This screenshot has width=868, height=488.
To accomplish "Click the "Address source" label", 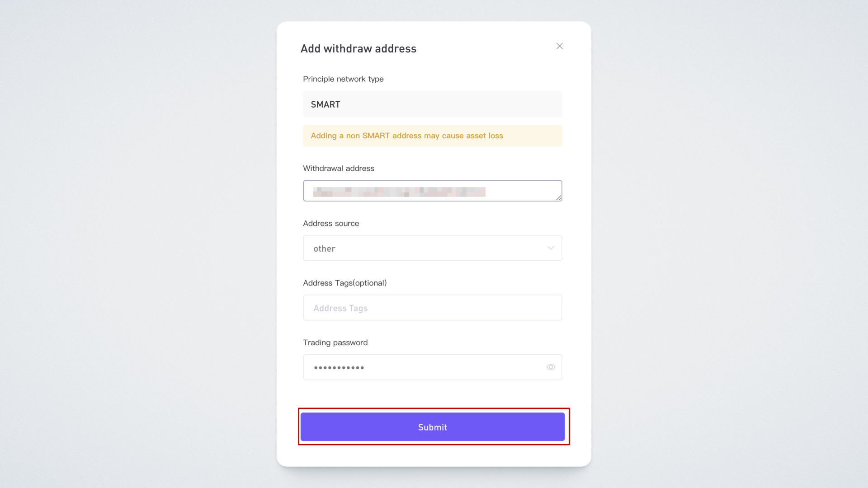I will pyautogui.click(x=331, y=224).
